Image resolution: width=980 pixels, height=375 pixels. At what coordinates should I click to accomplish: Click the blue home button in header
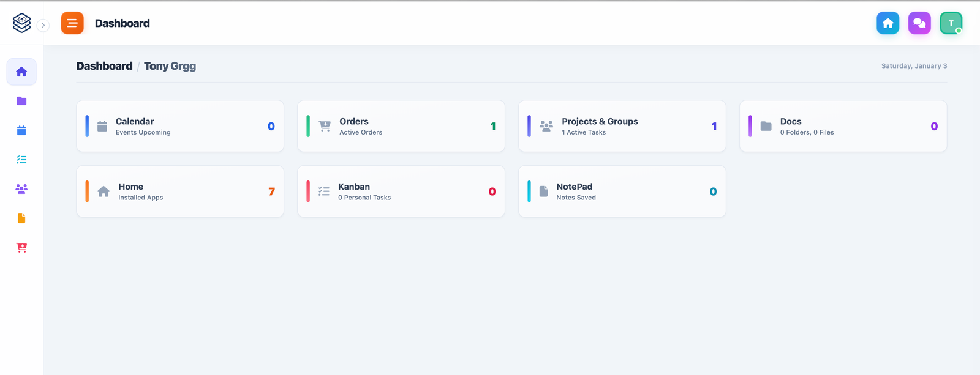tap(888, 23)
